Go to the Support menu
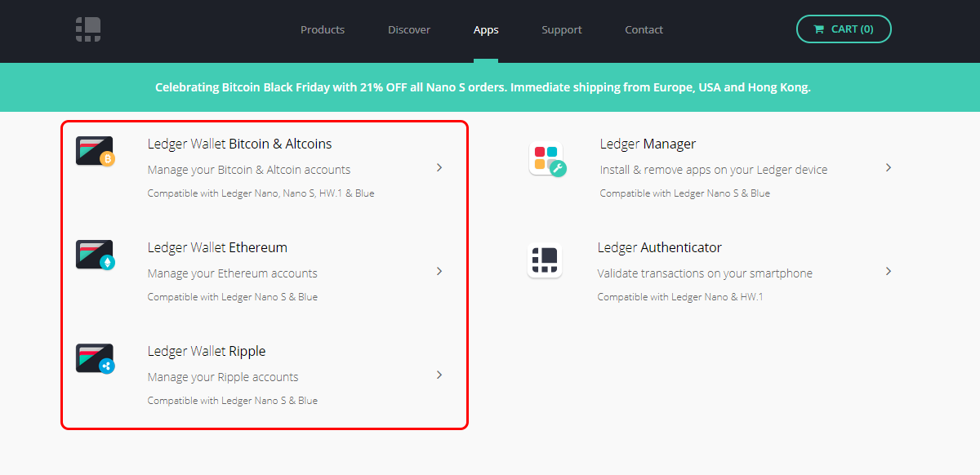Viewport: 980px width, 475px height. click(x=562, y=29)
